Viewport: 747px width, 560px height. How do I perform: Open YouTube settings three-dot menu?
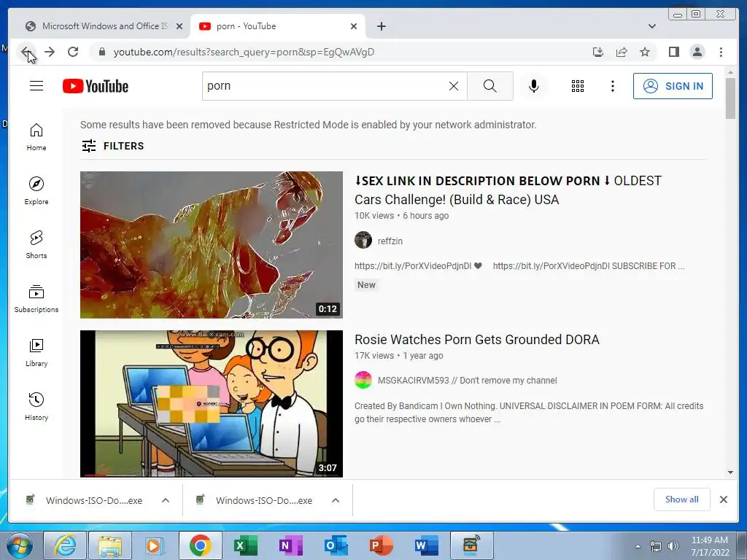click(x=613, y=86)
